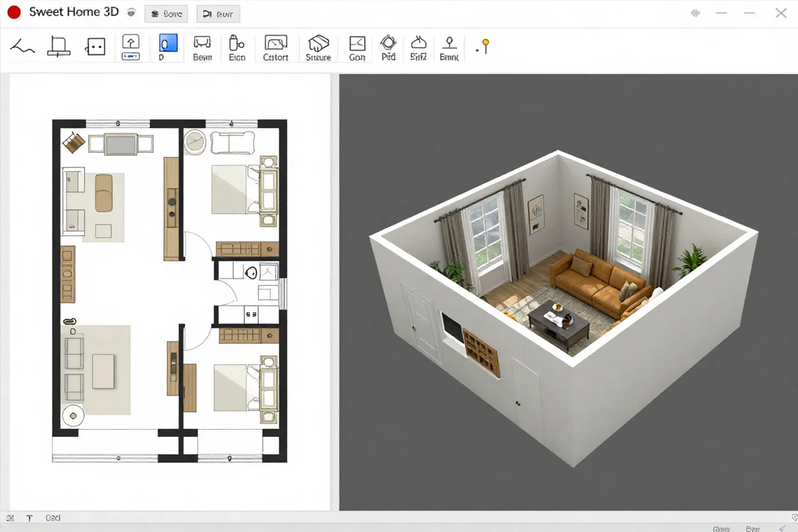Click the Save button in the title bar
Screen dimensions: 798x532
coord(166,13)
